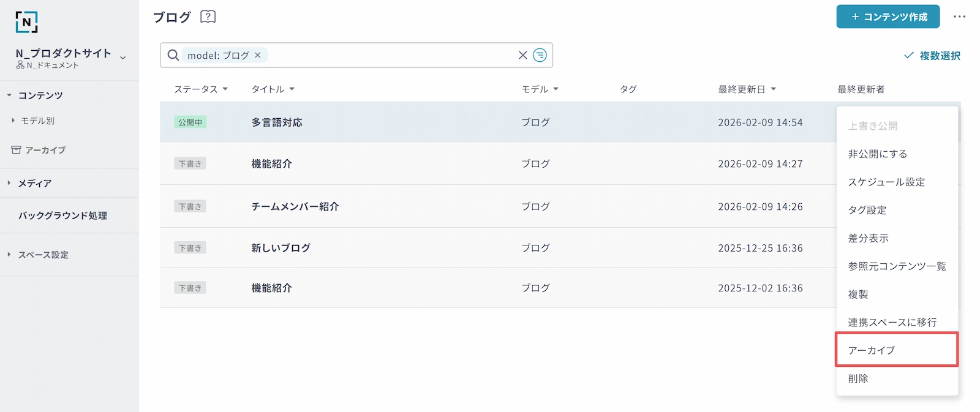Open the N_プロダクトサイト space switcher dropdown
The height and width of the screenshot is (412, 980).
[123, 58]
